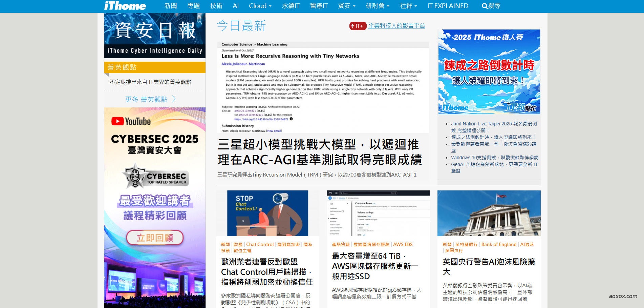
Task: Click the red iT+ badge icon
Action: (x=358, y=26)
